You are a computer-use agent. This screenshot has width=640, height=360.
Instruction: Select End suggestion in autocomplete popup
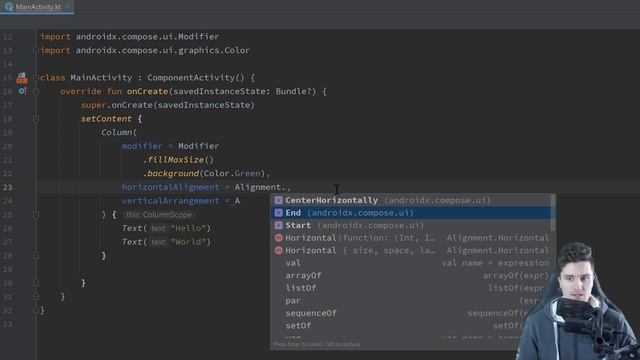point(411,213)
